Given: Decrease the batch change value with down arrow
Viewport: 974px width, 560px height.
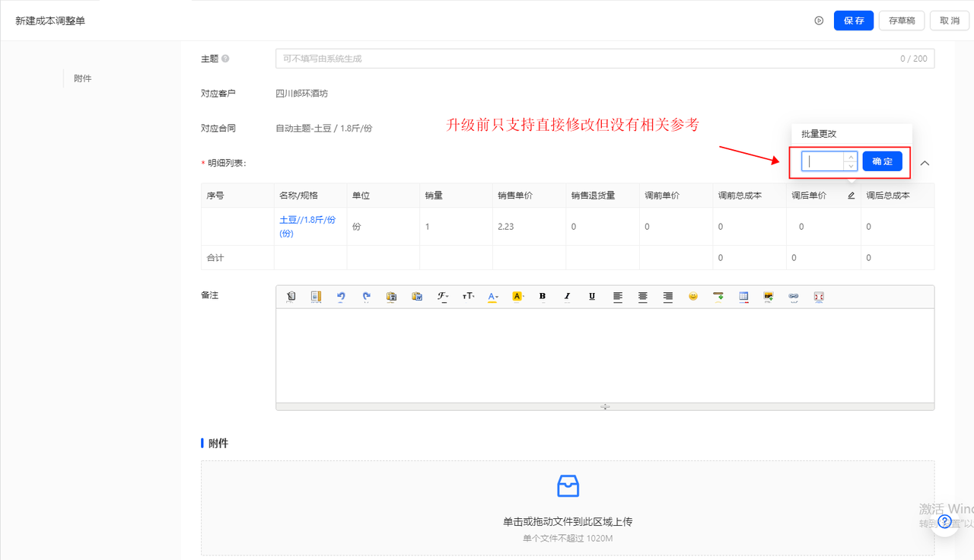Looking at the screenshot, I should [x=851, y=166].
